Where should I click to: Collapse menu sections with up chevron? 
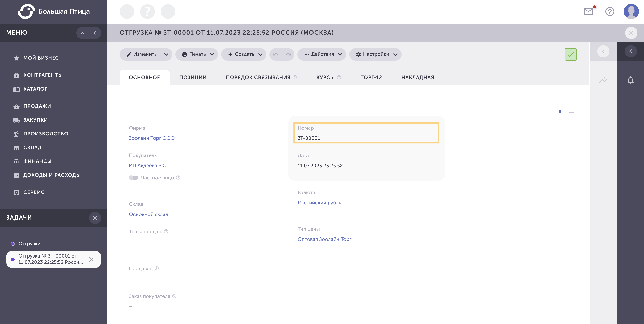click(82, 33)
